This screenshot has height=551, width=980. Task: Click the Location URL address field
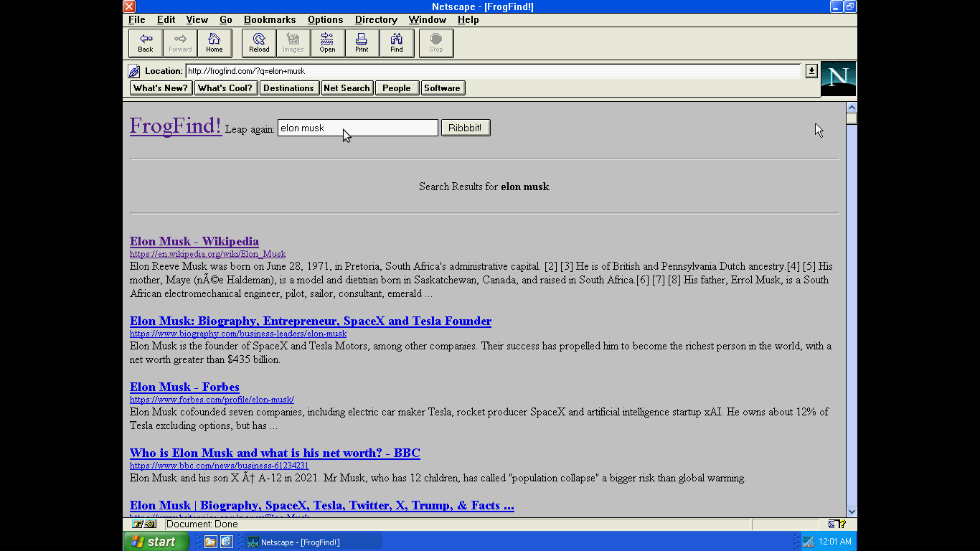pos(493,71)
